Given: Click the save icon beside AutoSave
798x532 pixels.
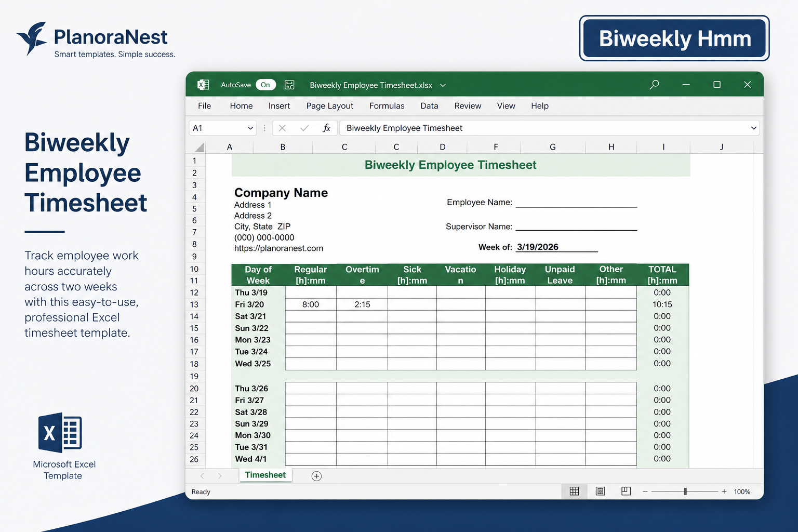Looking at the screenshot, I should (290, 85).
